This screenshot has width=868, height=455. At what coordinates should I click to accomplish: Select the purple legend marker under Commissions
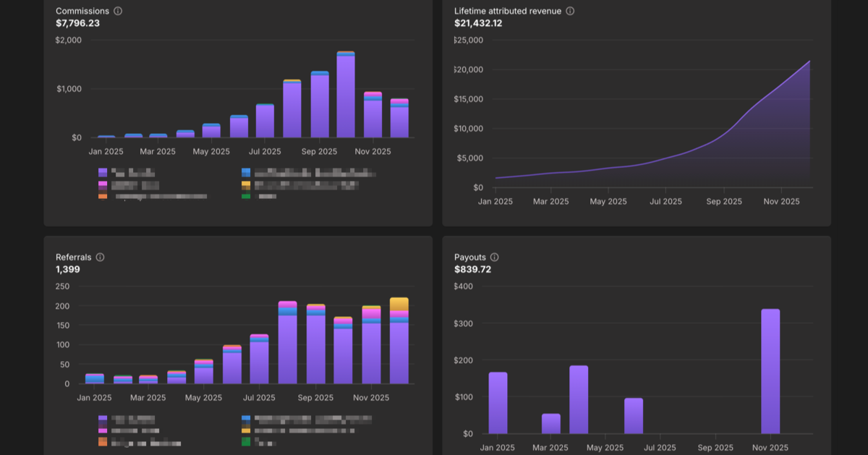coord(101,172)
